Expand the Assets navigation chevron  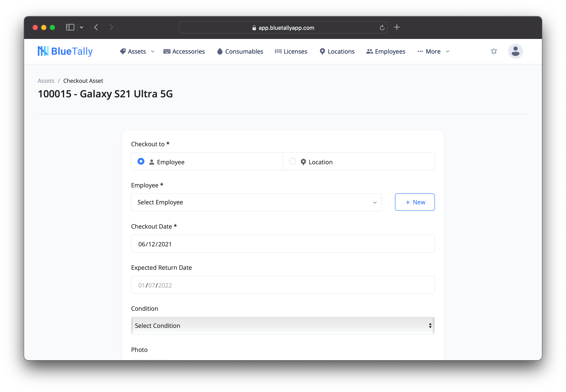[x=153, y=52]
